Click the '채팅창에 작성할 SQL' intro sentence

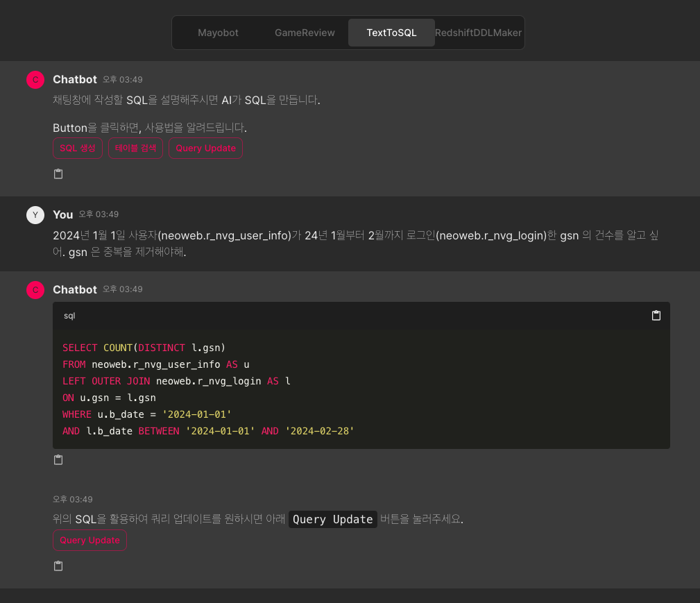tap(186, 100)
